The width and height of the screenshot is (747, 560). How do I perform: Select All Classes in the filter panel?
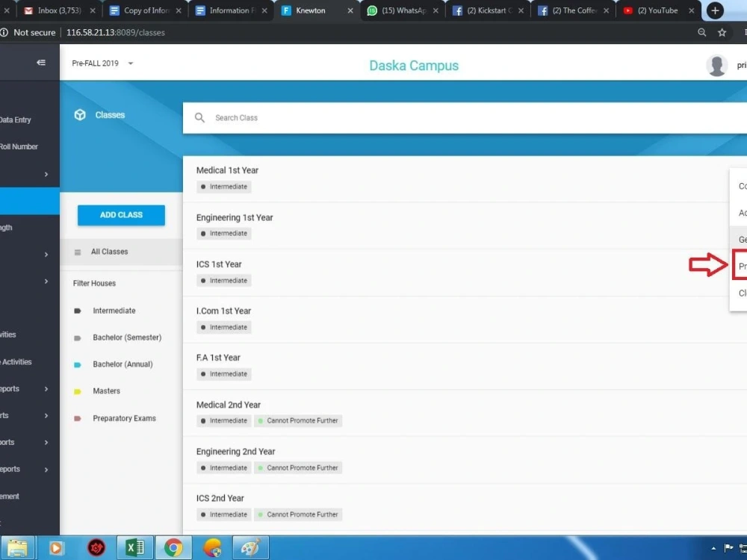tap(111, 252)
